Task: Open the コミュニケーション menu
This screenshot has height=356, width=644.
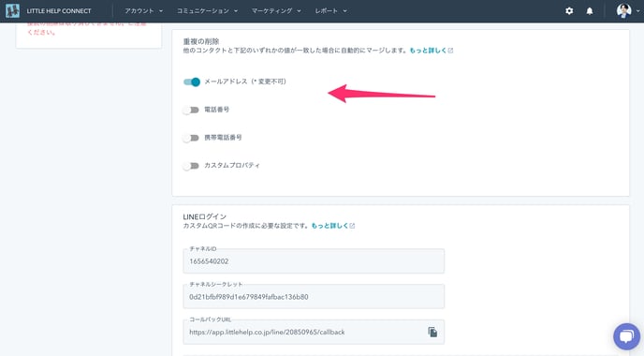Action: [x=207, y=11]
